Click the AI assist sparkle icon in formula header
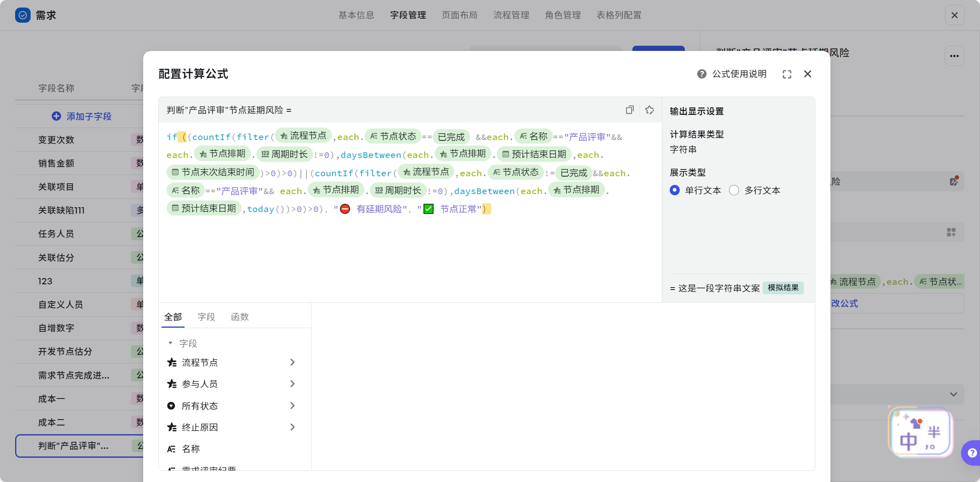 [649, 110]
